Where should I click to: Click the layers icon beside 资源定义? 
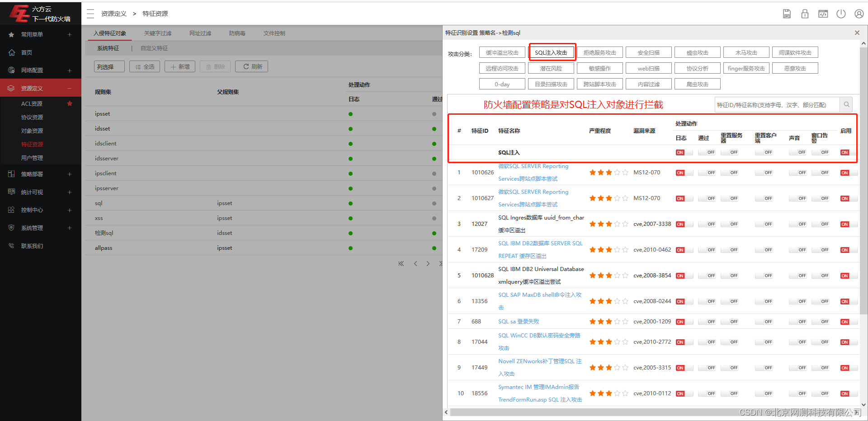pyautogui.click(x=11, y=88)
